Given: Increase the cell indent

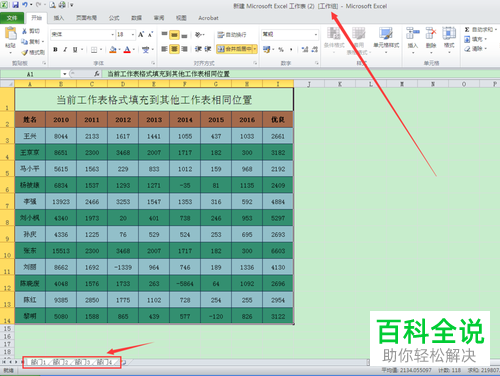Looking at the screenshot, I should pos(208,49).
